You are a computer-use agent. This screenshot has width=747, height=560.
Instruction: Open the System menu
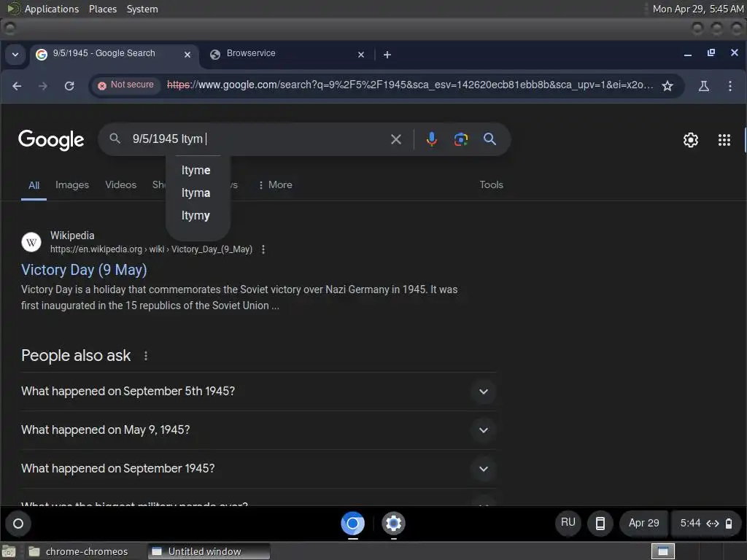click(x=142, y=9)
